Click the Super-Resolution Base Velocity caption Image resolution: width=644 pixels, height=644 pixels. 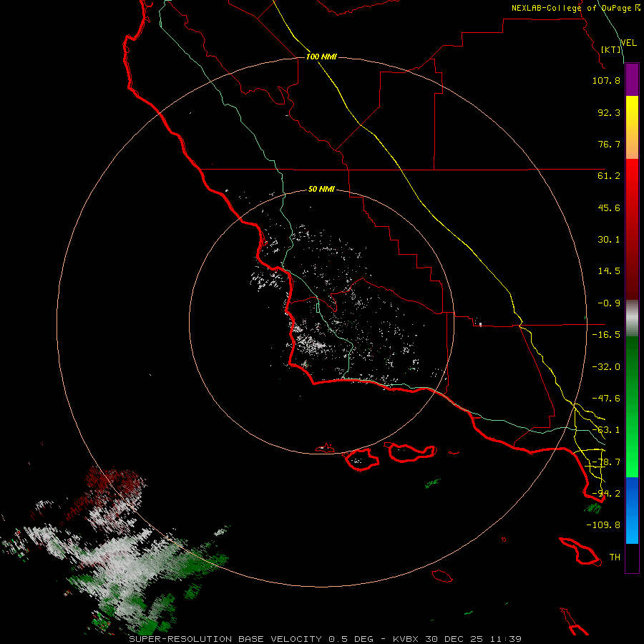325,639
